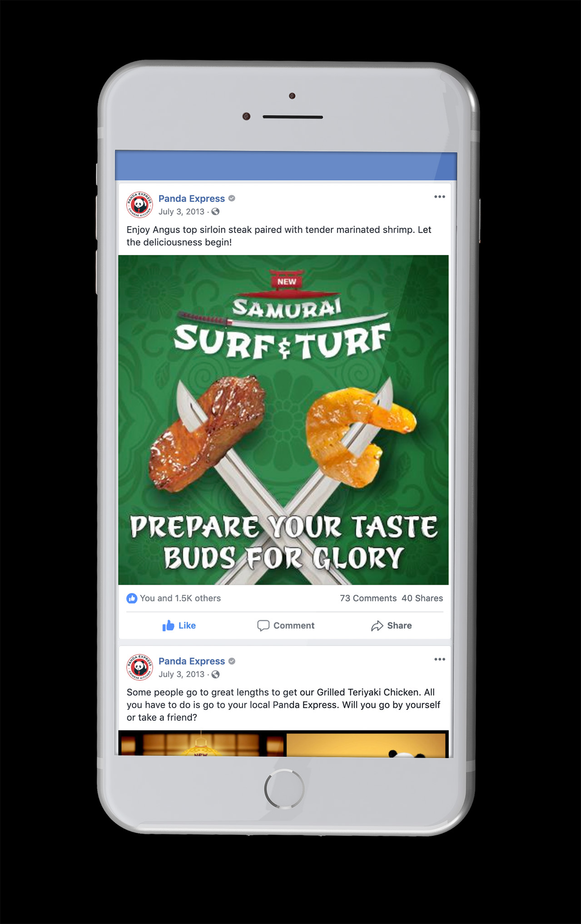This screenshot has height=924, width=581.
Task: Open the Samurai Surf & Turf ad image
Action: point(283,420)
